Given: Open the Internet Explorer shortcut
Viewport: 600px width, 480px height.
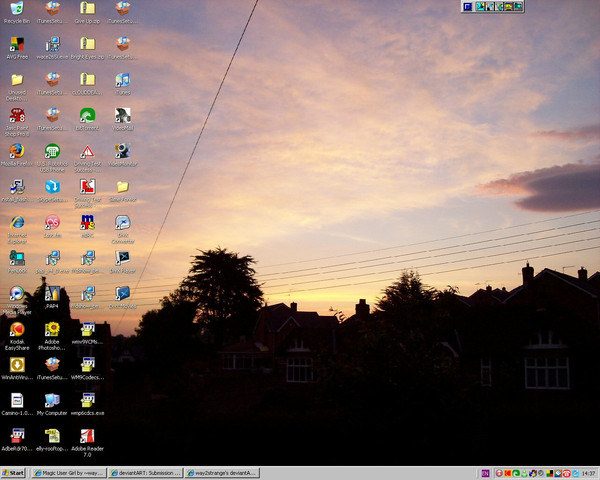Looking at the screenshot, I should click(17, 223).
